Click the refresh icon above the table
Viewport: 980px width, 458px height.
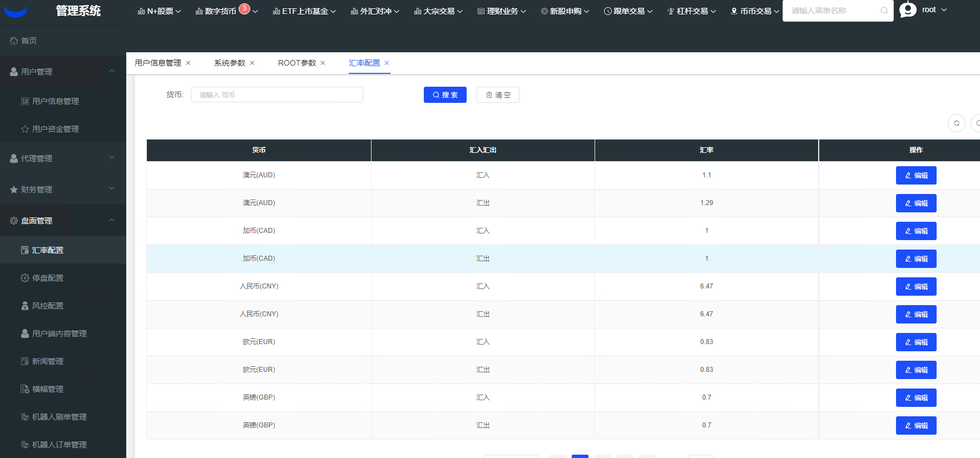tap(956, 123)
